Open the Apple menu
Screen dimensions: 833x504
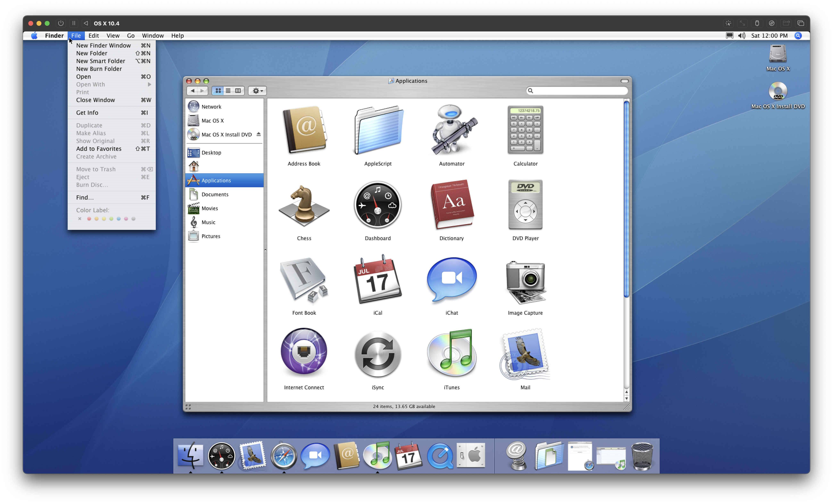(x=34, y=35)
